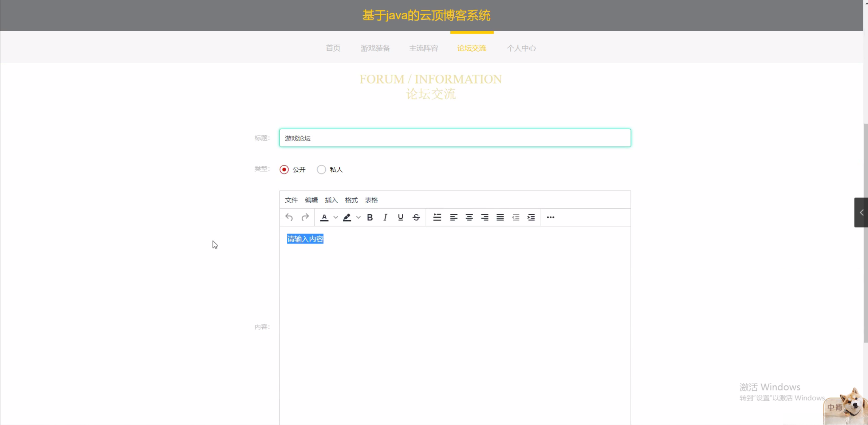Screen dimensions: 868x425
Task: Click the redo icon in editor toolbar
Action: coord(305,217)
